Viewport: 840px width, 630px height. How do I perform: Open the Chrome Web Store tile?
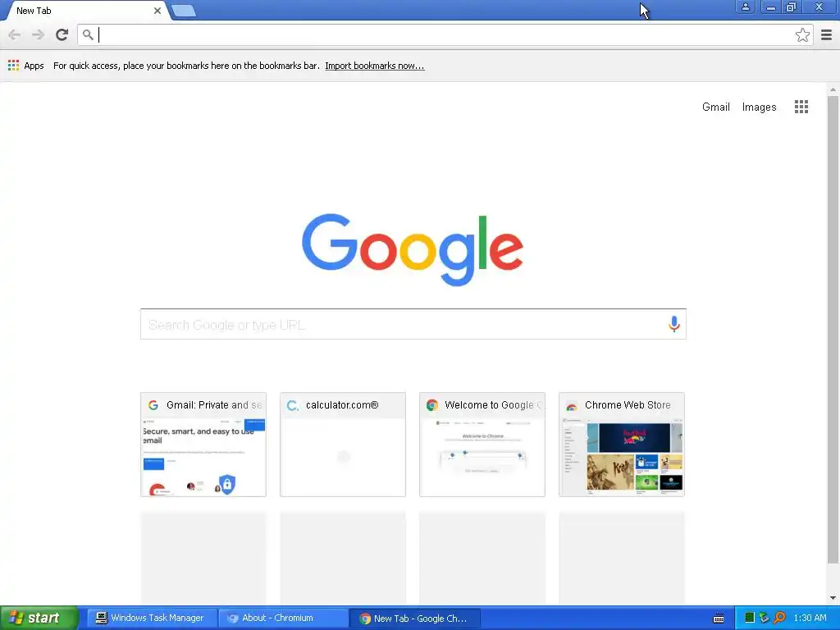pos(622,444)
